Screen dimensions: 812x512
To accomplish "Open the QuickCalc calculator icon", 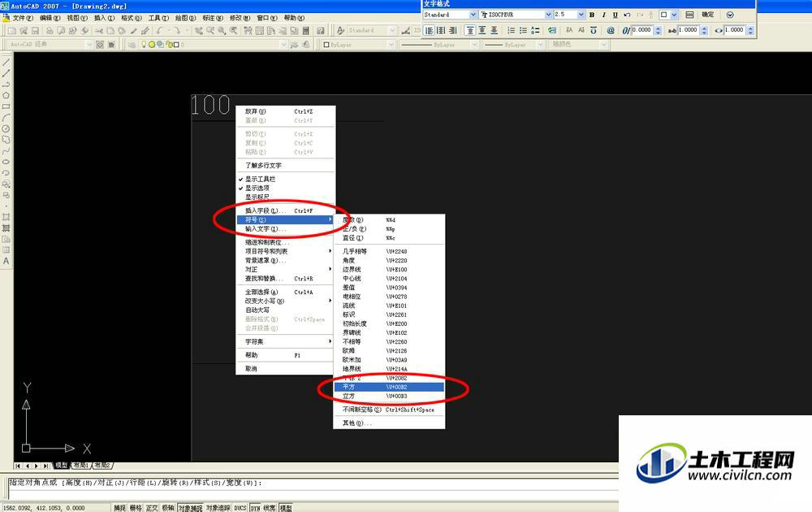I will coord(306,31).
